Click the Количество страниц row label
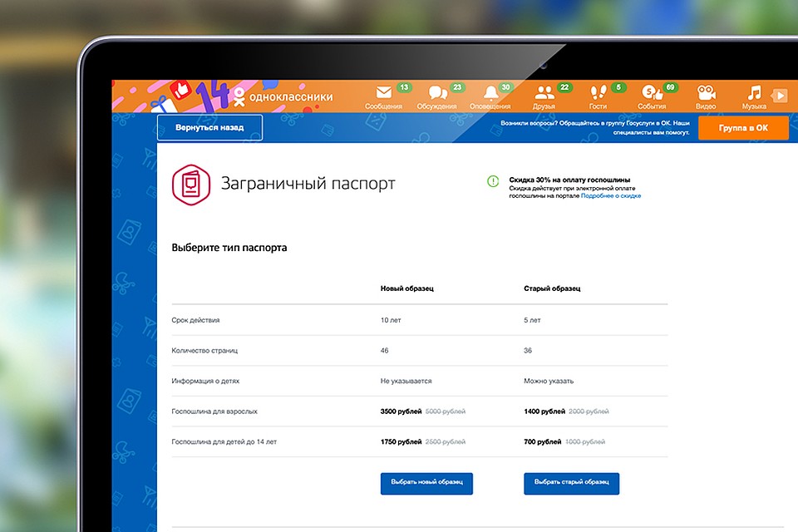The image size is (798, 532). coord(204,351)
